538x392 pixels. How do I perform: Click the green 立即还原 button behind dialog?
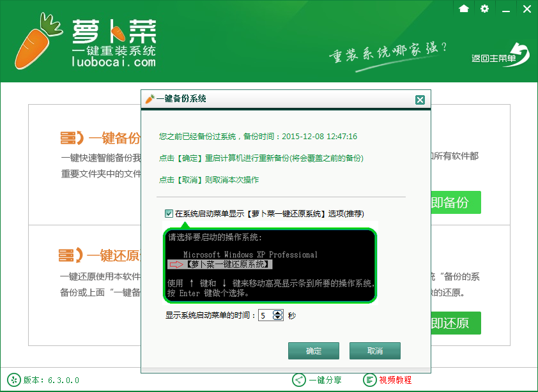click(x=456, y=323)
